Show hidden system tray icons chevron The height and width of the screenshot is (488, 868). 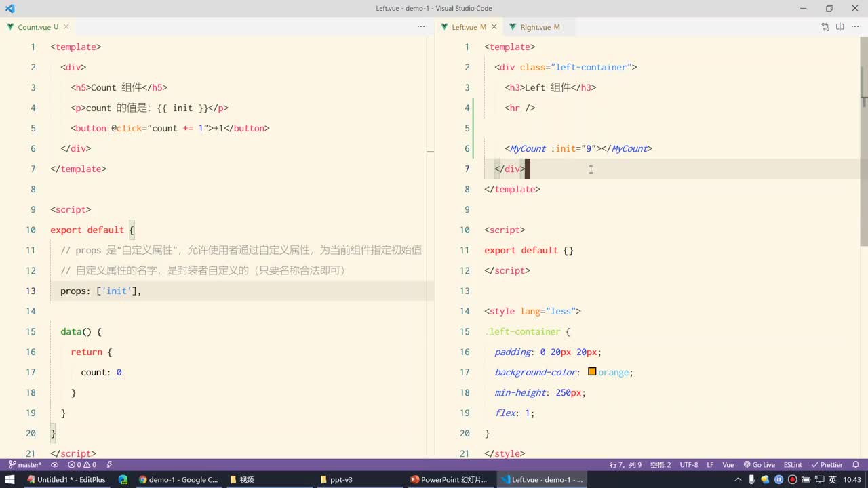click(738, 479)
